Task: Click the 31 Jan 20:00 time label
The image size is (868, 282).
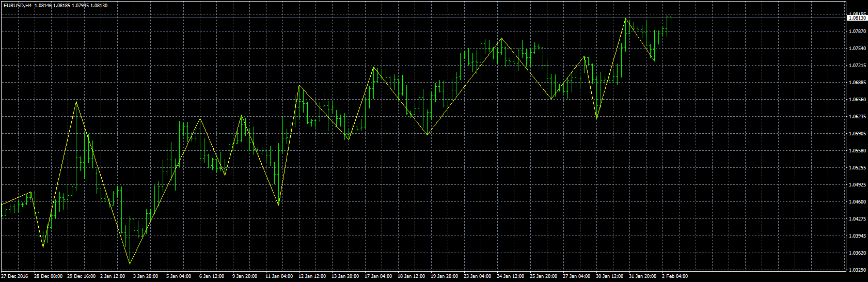Action: tap(643, 276)
